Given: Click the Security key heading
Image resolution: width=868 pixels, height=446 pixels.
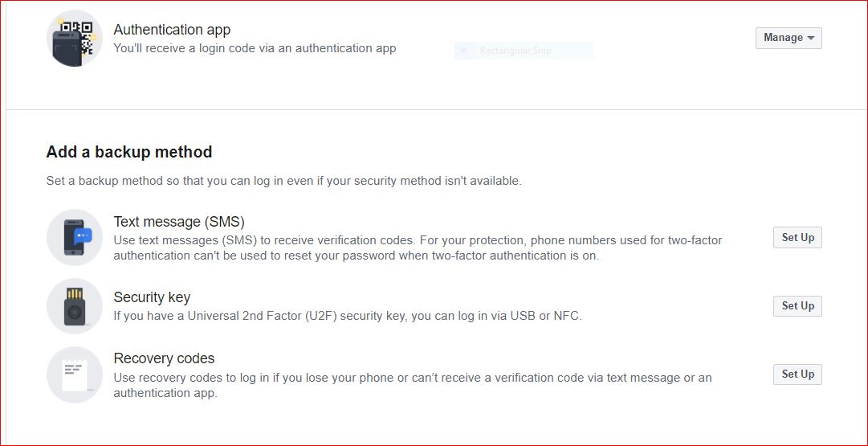Looking at the screenshot, I should pos(152,297).
